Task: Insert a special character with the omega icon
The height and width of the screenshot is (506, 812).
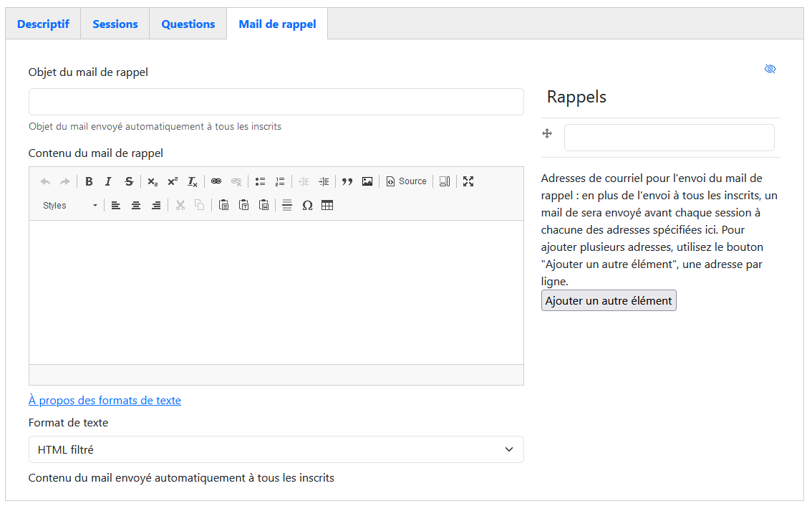Action: click(307, 206)
